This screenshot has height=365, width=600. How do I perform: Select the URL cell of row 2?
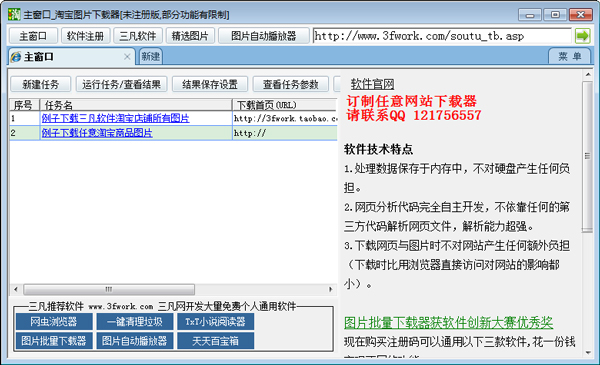click(x=285, y=133)
